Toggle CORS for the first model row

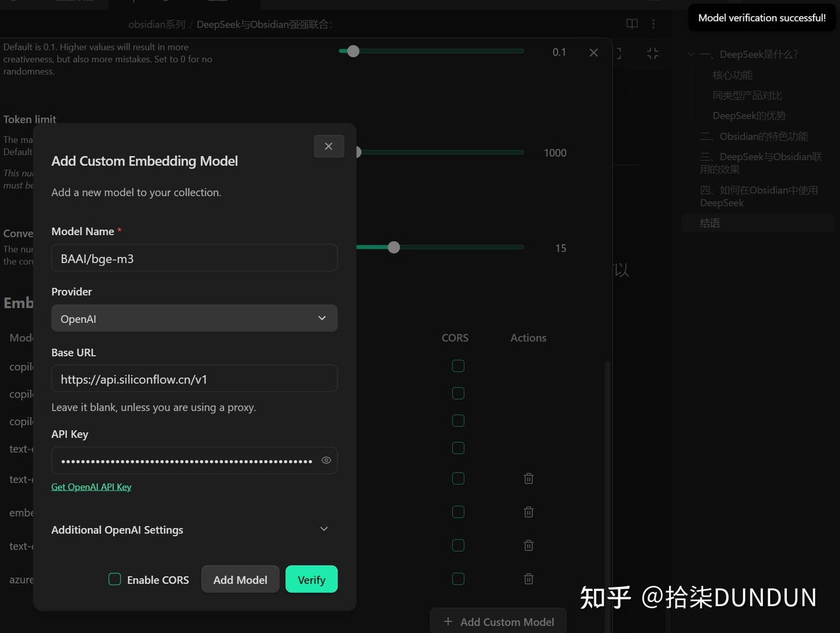tap(458, 366)
